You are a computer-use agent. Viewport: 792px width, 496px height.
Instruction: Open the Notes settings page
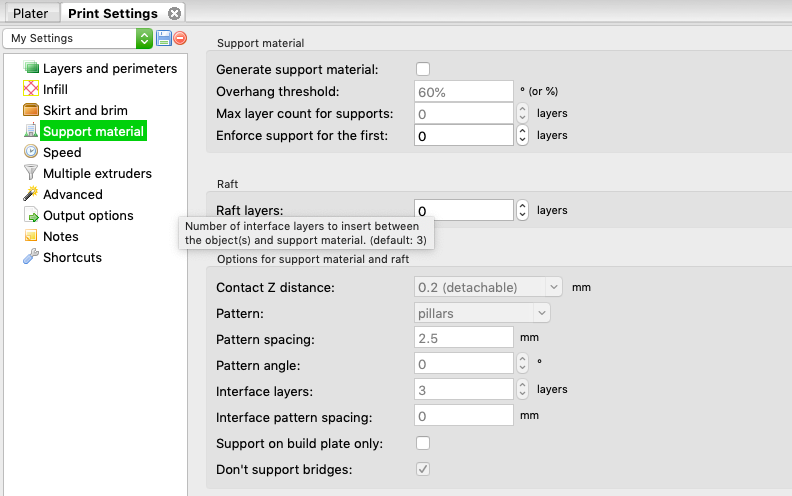point(61,236)
